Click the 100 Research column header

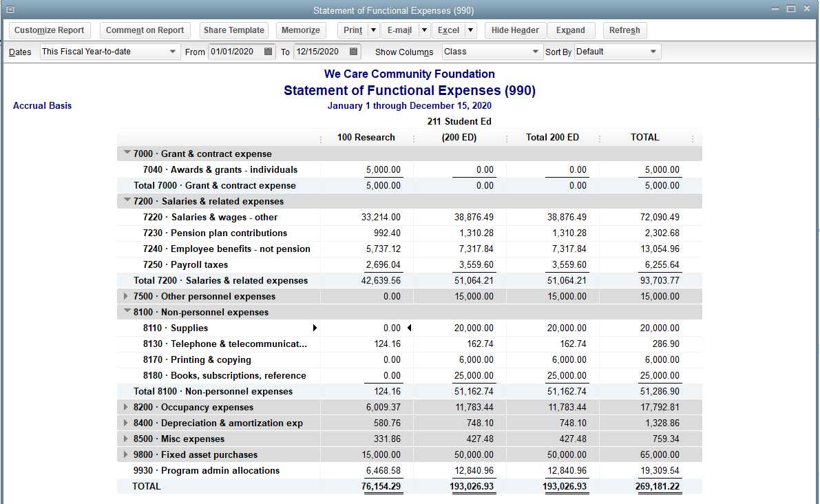(x=366, y=137)
